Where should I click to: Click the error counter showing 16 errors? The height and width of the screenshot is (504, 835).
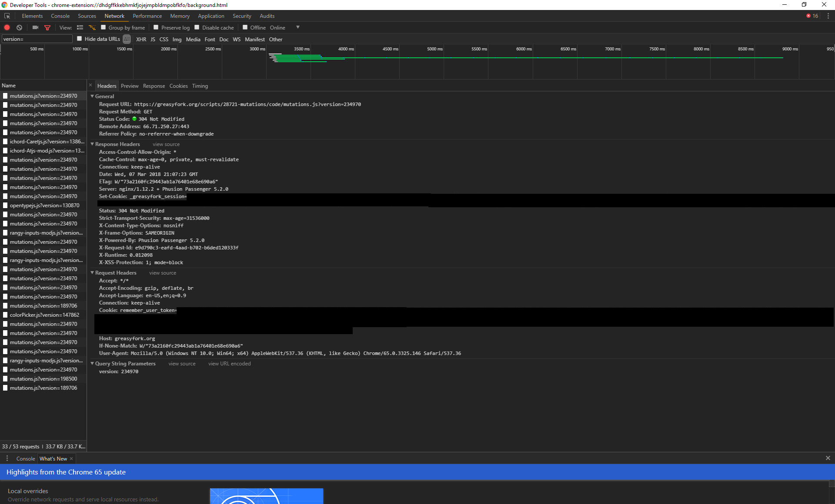pos(812,16)
